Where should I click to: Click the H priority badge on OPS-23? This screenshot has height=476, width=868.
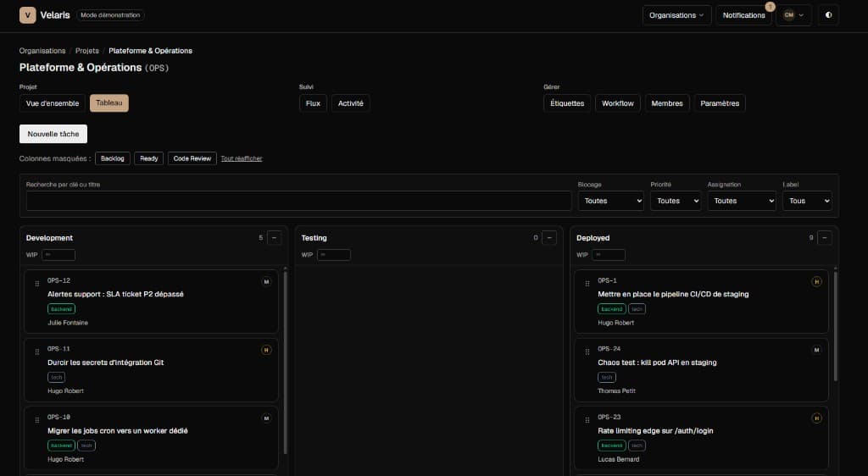[816, 418]
